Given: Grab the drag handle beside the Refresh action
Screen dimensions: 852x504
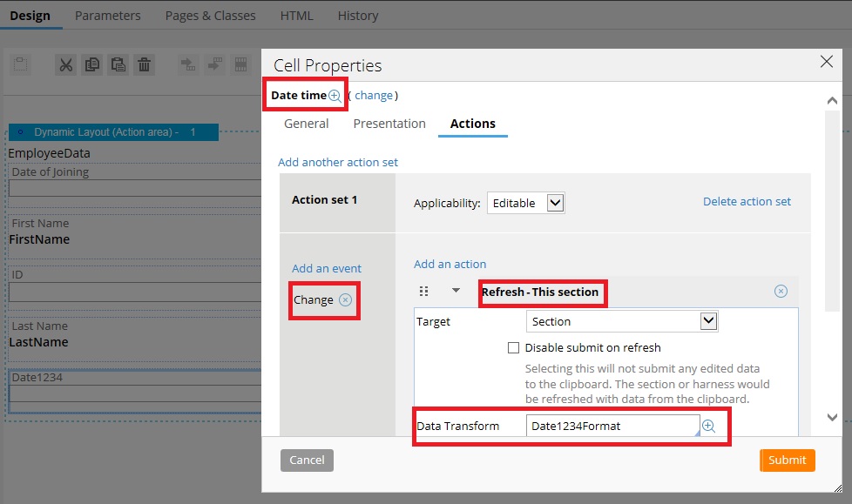Looking at the screenshot, I should click(x=424, y=291).
